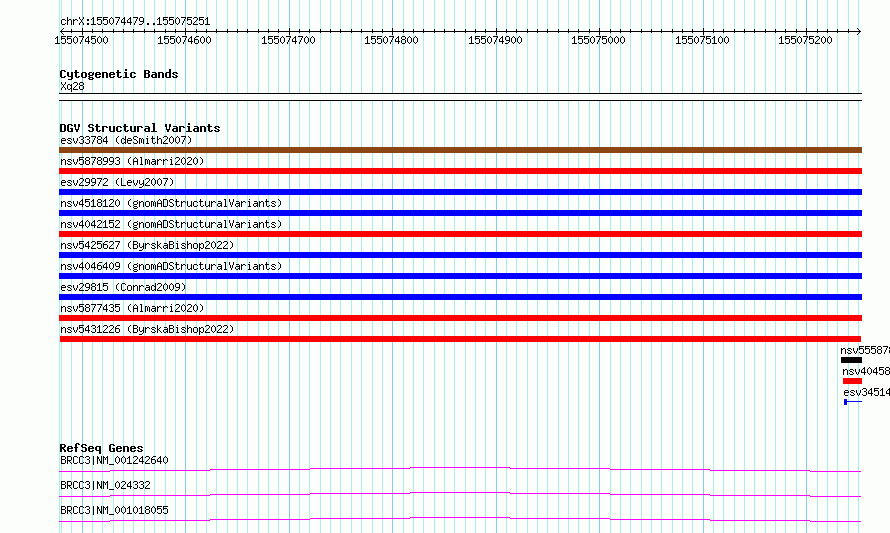This screenshot has width=890, height=533.
Task: Open nsv4518120 gnomAD variant label
Action: pos(171,203)
